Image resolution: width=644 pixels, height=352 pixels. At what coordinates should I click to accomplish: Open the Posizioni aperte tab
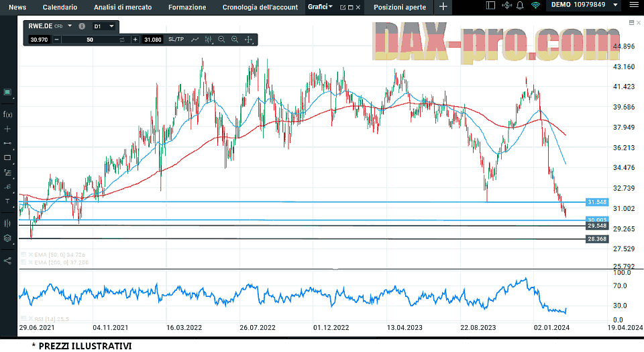pos(400,7)
